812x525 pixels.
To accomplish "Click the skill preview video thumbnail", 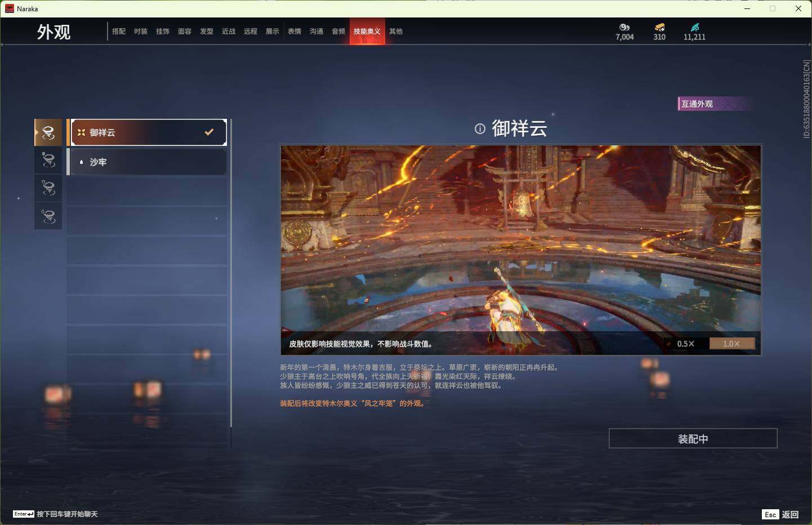I will pos(521,250).
